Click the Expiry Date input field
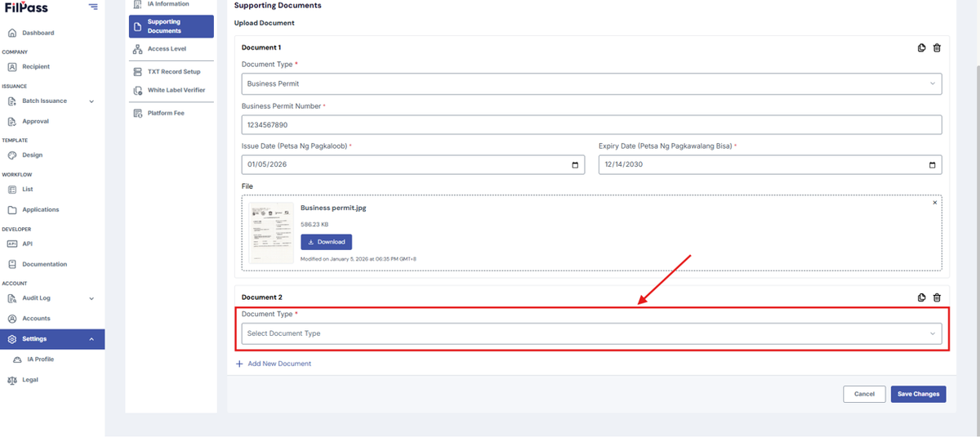The image size is (980, 438). click(x=770, y=164)
